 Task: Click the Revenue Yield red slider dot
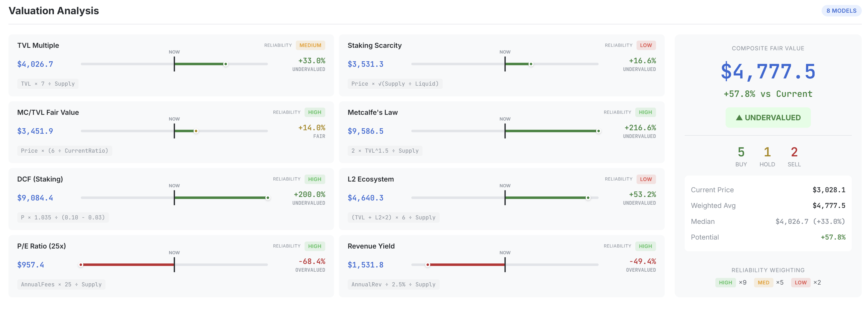click(x=428, y=265)
